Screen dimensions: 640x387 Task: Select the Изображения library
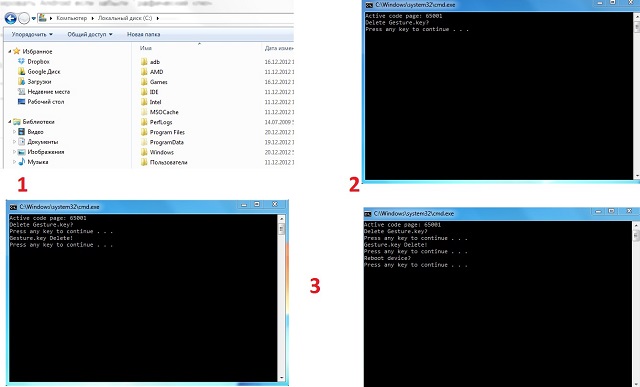tap(46, 152)
